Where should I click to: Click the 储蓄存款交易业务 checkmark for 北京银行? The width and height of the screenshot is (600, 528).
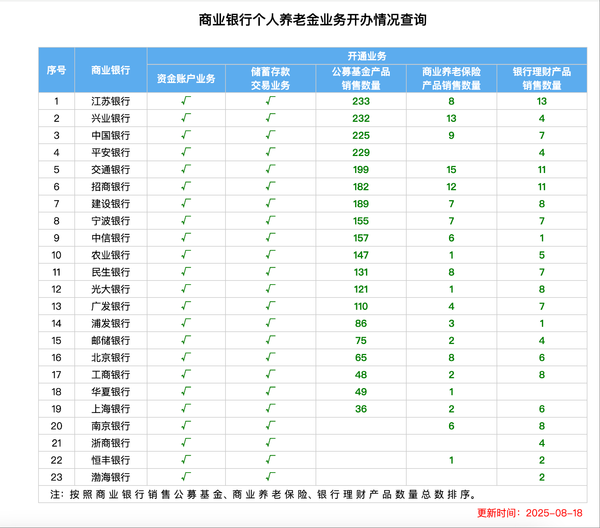[x=271, y=357]
